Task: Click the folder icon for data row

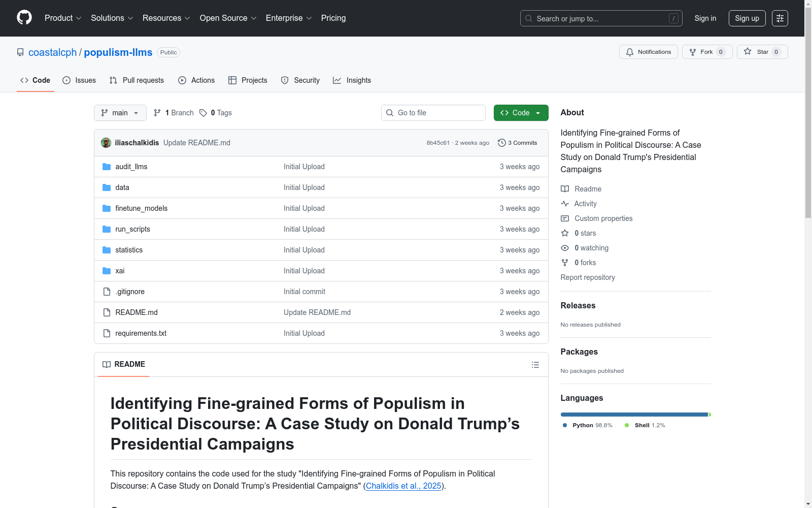Action: (x=107, y=187)
